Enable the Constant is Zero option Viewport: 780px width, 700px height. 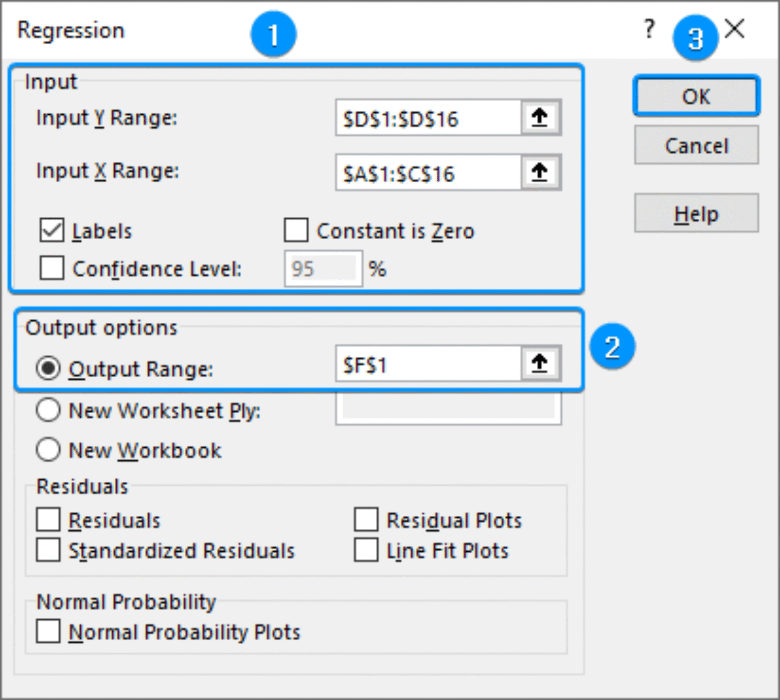click(x=295, y=231)
